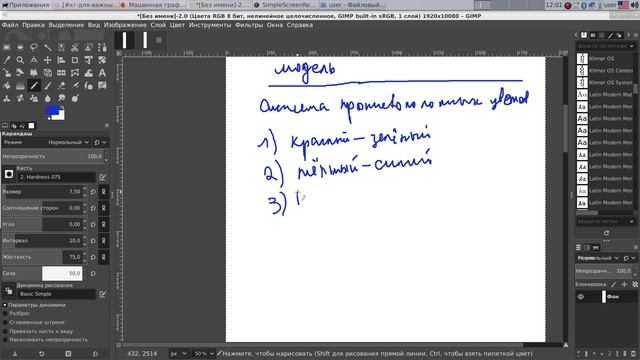Enable the Разброс checkbox
This screenshot has height=360, width=640.
tap(5, 313)
